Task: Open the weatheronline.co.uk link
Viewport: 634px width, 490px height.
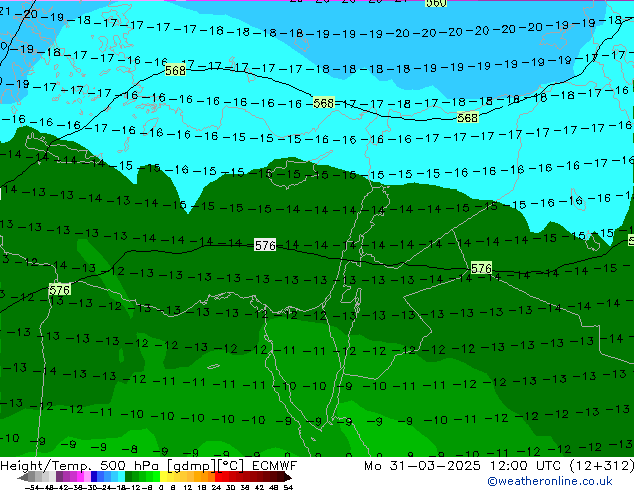Action: point(550,481)
